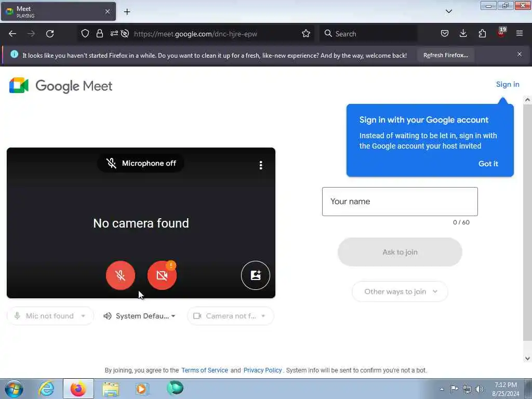Open the Firefox hamburger menu

tap(519, 33)
